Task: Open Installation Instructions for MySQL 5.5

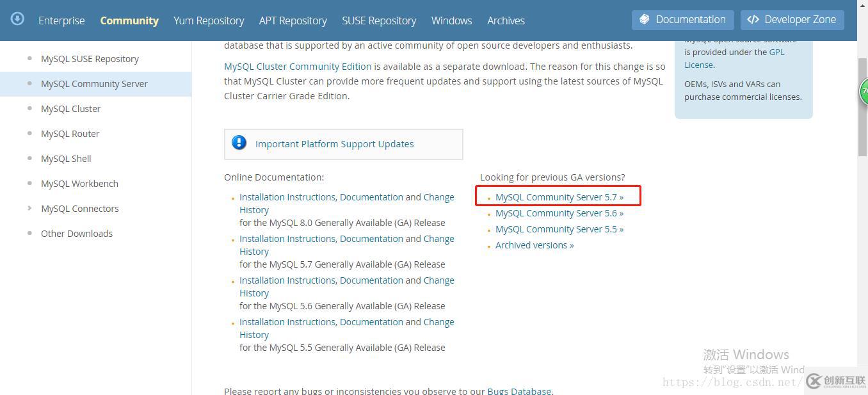Action: coord(287,322)
